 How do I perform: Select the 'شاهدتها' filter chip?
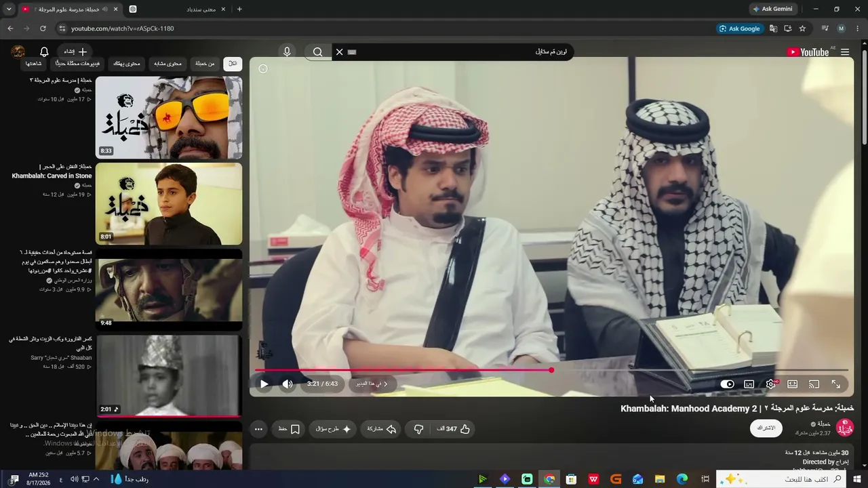pos(33,64)
